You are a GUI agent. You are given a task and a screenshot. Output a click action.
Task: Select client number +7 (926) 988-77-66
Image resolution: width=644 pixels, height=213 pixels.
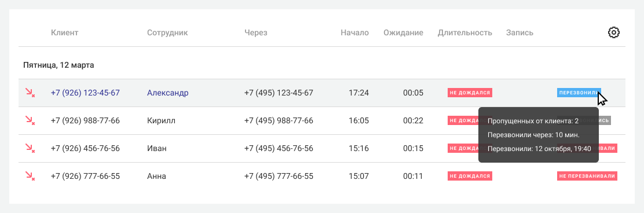click(x=85, y=120)
